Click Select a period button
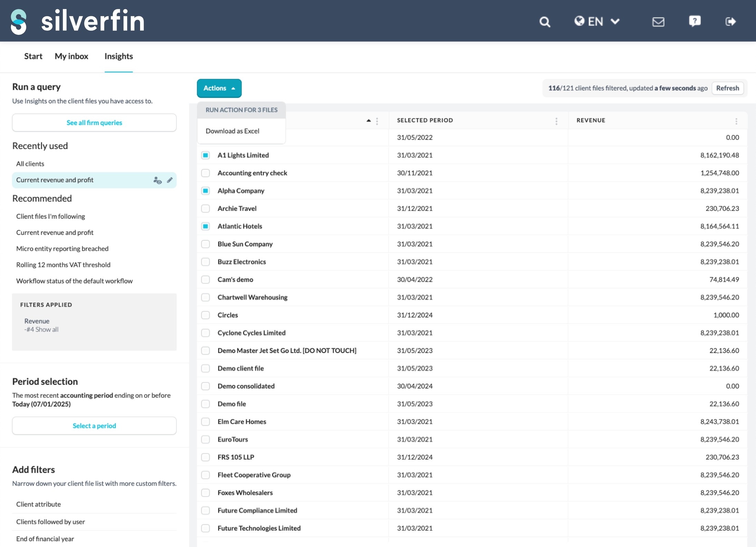Screen dimensions: 756x547 (x=94, y=426)
